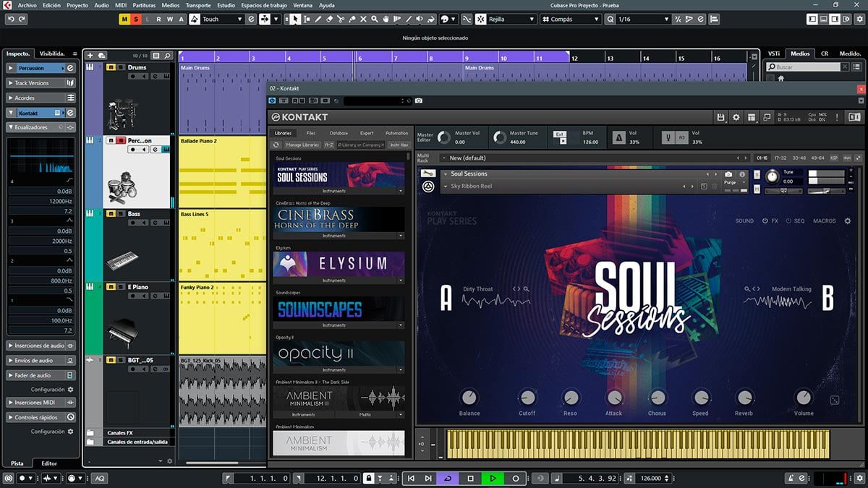Open the Archivo menu
This screenshot has height=488, width=868.
[27, 5]
